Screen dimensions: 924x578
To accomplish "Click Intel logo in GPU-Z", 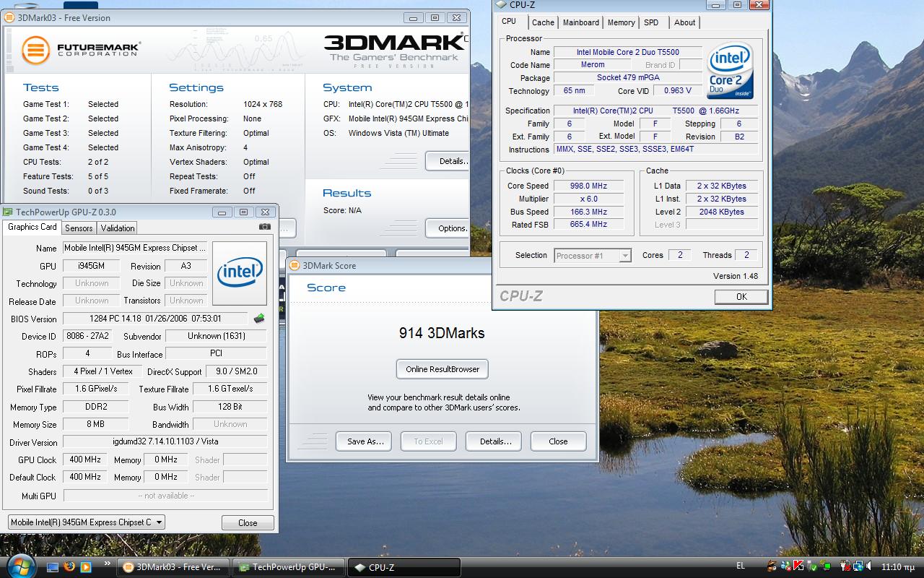I will [240, 272].
